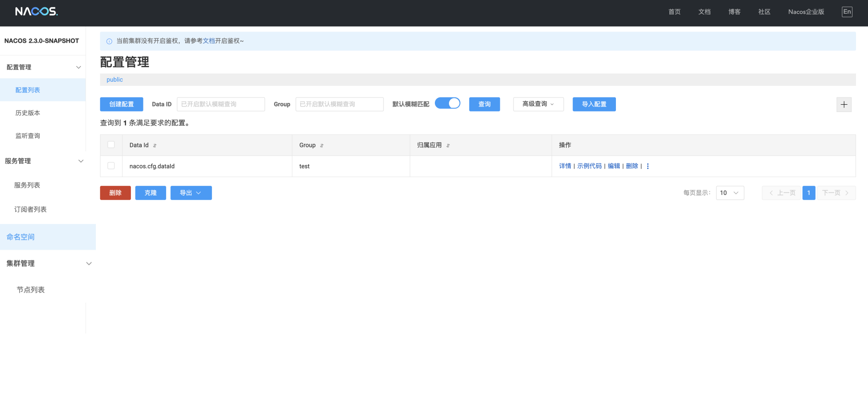Check the select-all header checkbox
This screenshot has width=868, height=395.
(111, 144)
